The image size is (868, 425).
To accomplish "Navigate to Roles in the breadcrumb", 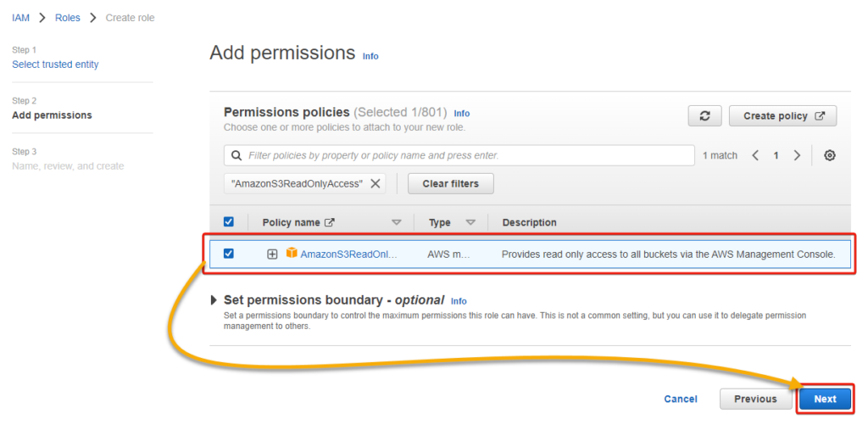I will click(66, 18).
